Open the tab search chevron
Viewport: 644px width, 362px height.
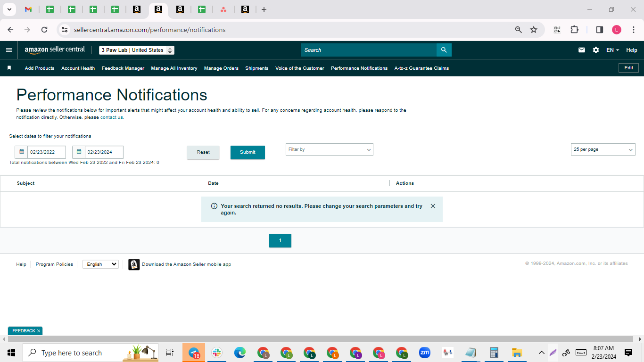9,9
